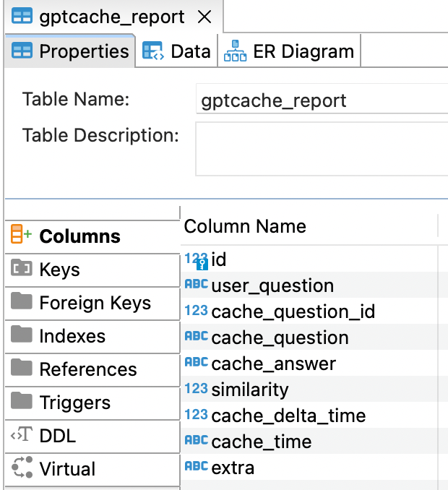Open the Virtual section
Screen dimensions: 448x490
[92, 469]
